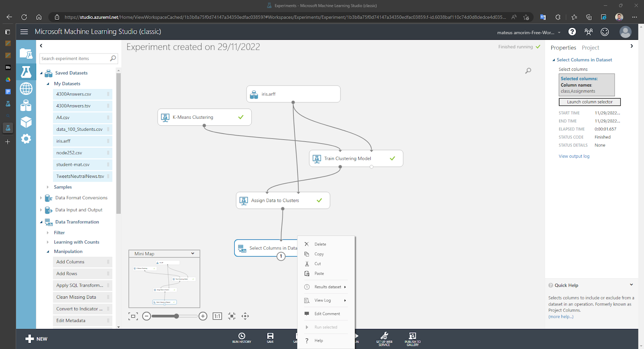The image size is (644, 349).
Task: Open the Experiments flask section in blue sidebar
Action: [26, 72]
